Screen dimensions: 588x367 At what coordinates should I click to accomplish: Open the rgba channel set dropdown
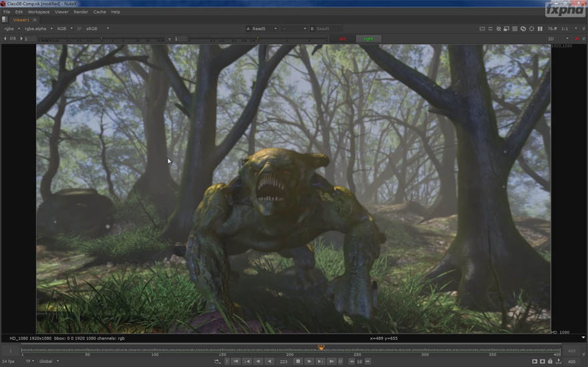click(12, 29)
